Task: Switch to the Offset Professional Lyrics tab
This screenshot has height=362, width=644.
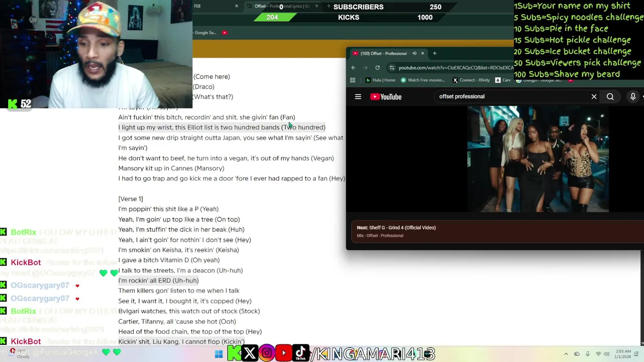Action: pos(282,7)
